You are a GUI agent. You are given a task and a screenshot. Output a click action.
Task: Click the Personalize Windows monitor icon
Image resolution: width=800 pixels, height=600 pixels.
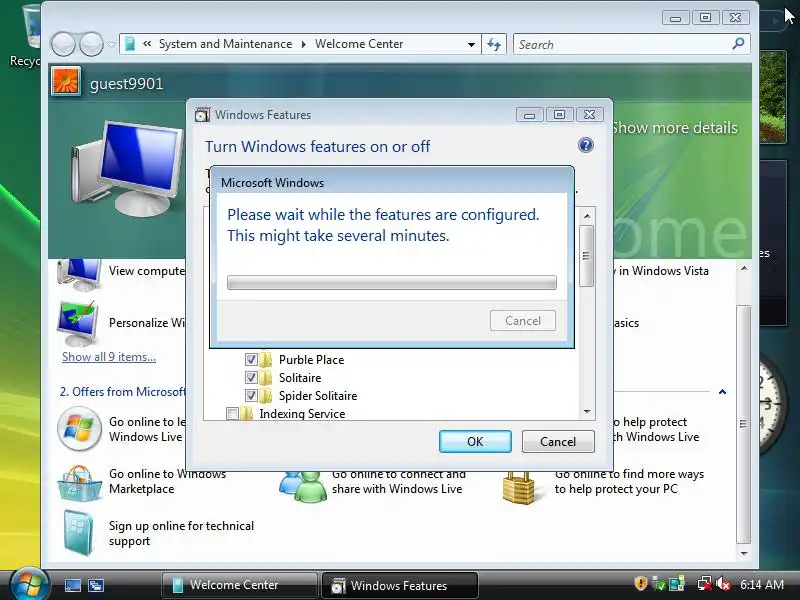pos(78,322)
